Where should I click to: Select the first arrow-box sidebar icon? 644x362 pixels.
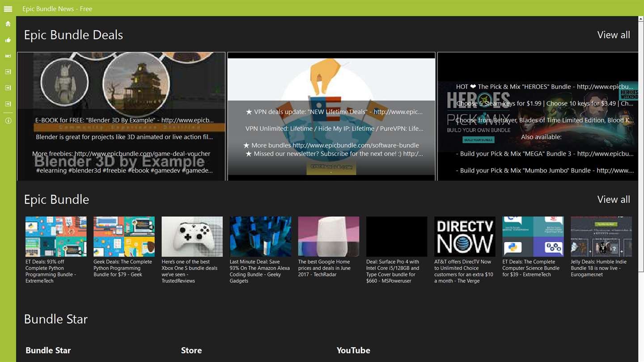point(8,72)
